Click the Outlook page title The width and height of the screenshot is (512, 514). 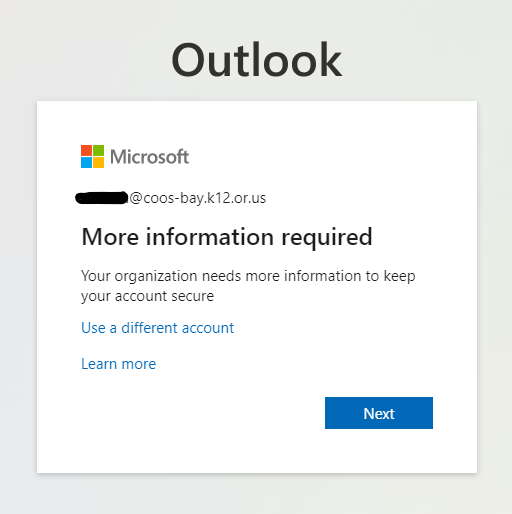coord(256,60)
